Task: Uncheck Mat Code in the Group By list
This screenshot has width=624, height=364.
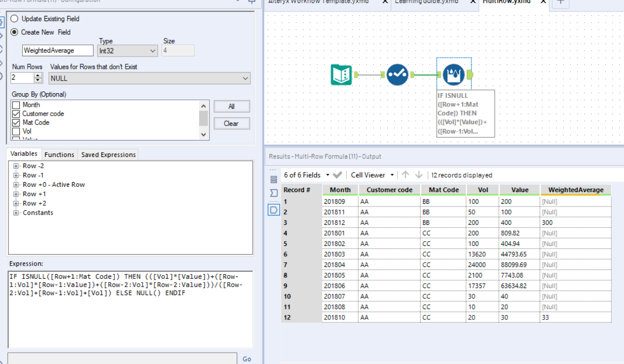Action: pyautogui.click(x=15, y=122)
